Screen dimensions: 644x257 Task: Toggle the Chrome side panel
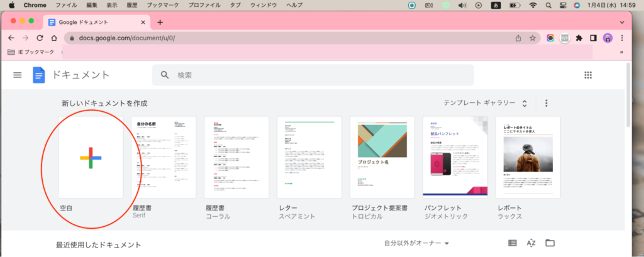[593, 38]
